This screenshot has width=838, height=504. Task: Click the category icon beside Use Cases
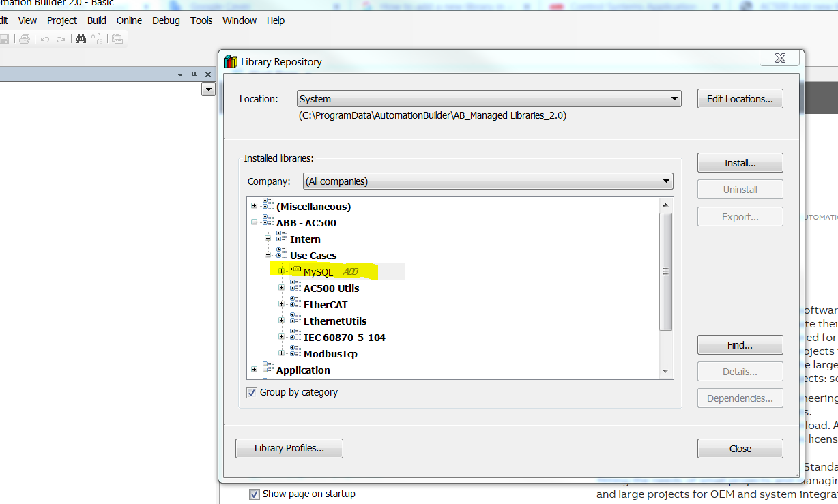point(281,253)
